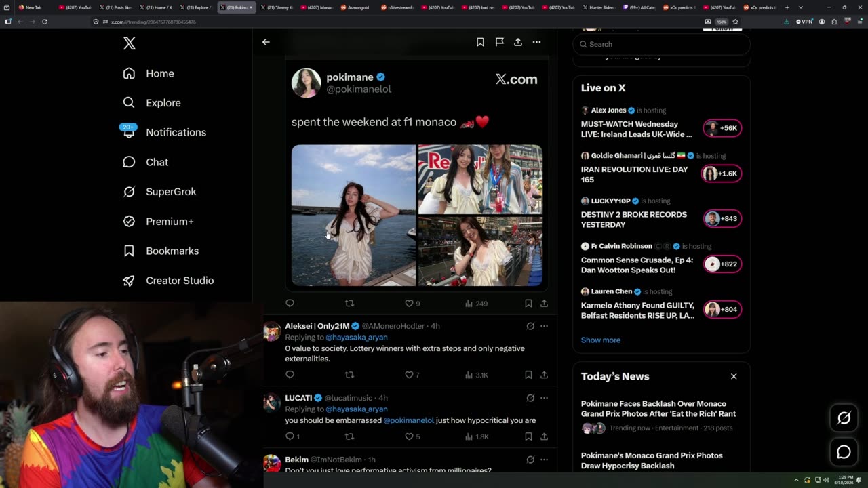Screen dimensions: 868x488
Task: Open more options on Bekim's reply
Action: (x=544, y=460)
